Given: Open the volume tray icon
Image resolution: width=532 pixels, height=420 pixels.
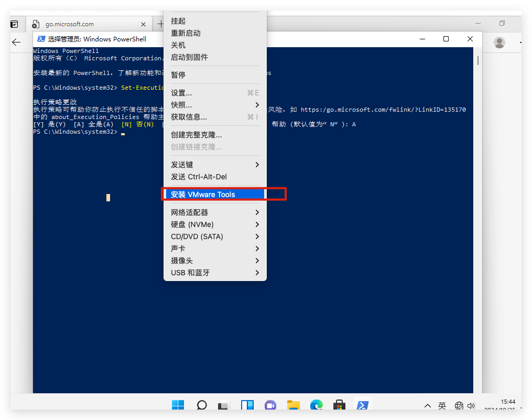Looking at the screenshot, I should click(x=471, y=405).
